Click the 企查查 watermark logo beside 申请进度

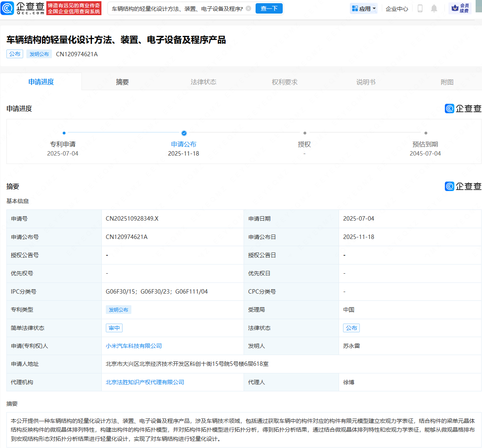463,109
